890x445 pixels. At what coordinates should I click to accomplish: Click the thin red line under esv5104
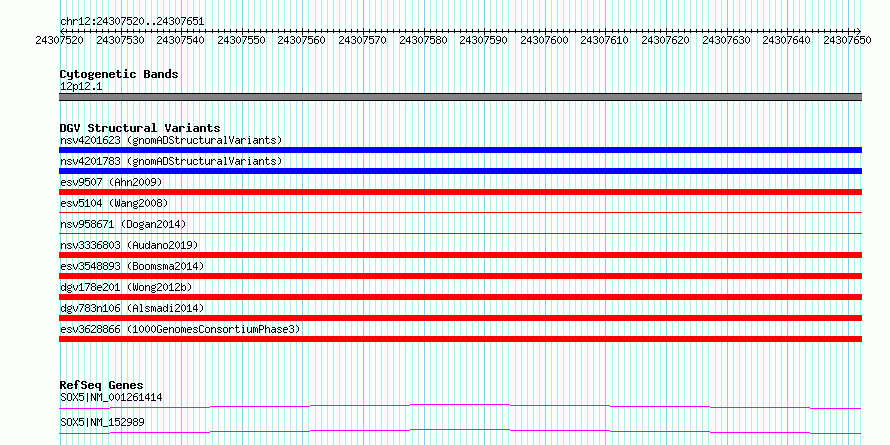(460, 212)
